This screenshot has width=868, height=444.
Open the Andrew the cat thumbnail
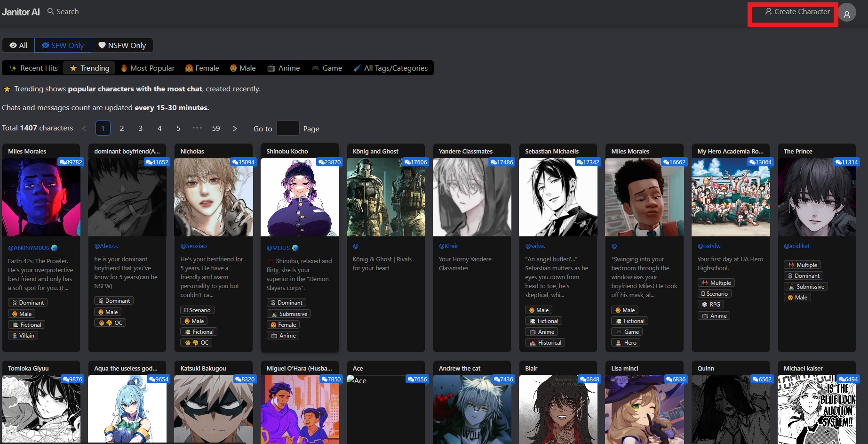472,409
